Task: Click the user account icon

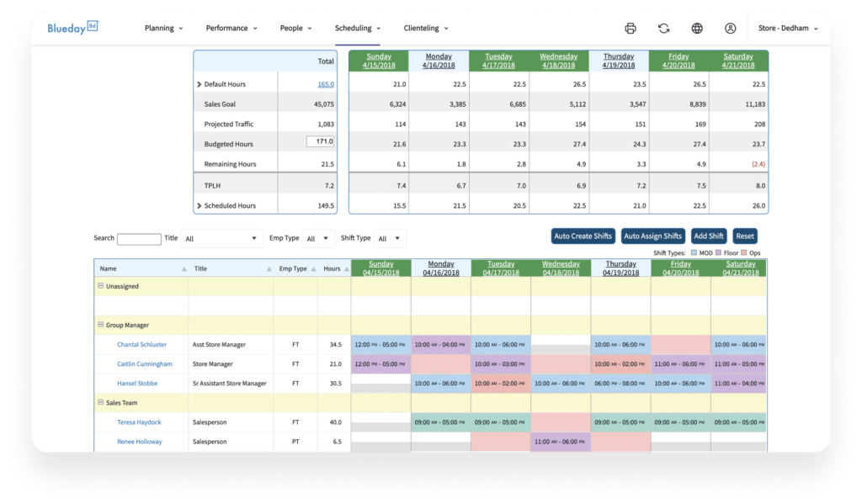Action: [729, 28]
